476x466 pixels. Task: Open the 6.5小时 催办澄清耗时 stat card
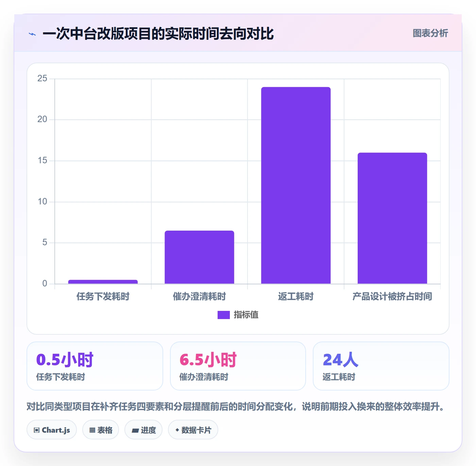click(x=238, y=366)
